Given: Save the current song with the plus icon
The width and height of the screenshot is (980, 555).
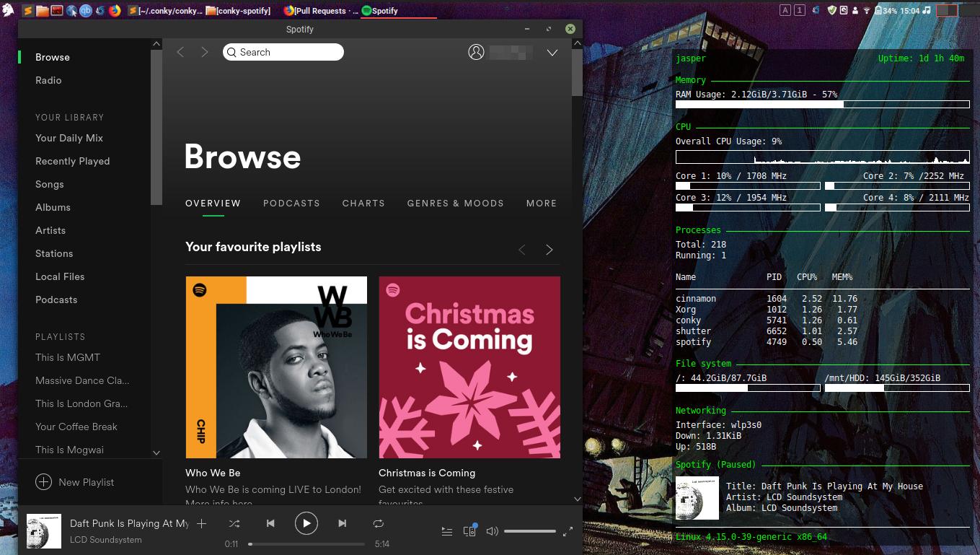Looking at the screenshot, I should [202, 523].
